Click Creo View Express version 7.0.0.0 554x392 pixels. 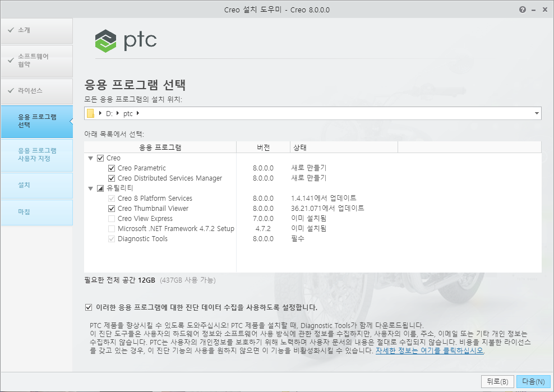click(263, 219)
